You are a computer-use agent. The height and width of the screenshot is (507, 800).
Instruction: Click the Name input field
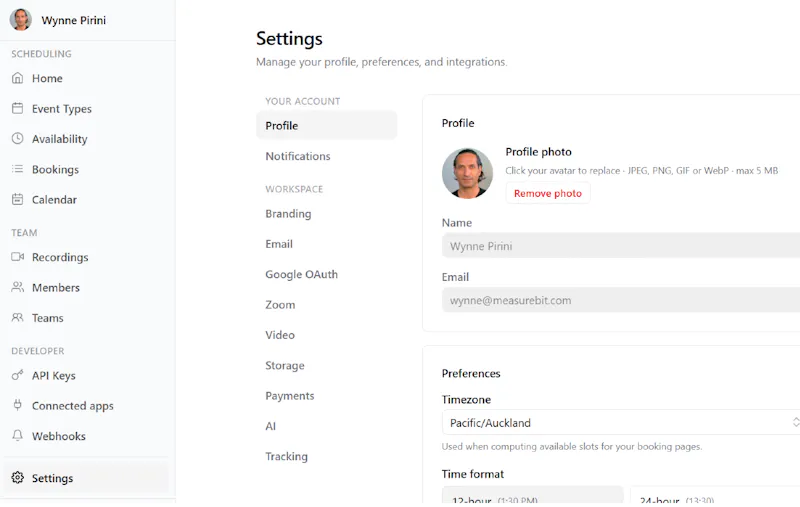tap(621, 246)
